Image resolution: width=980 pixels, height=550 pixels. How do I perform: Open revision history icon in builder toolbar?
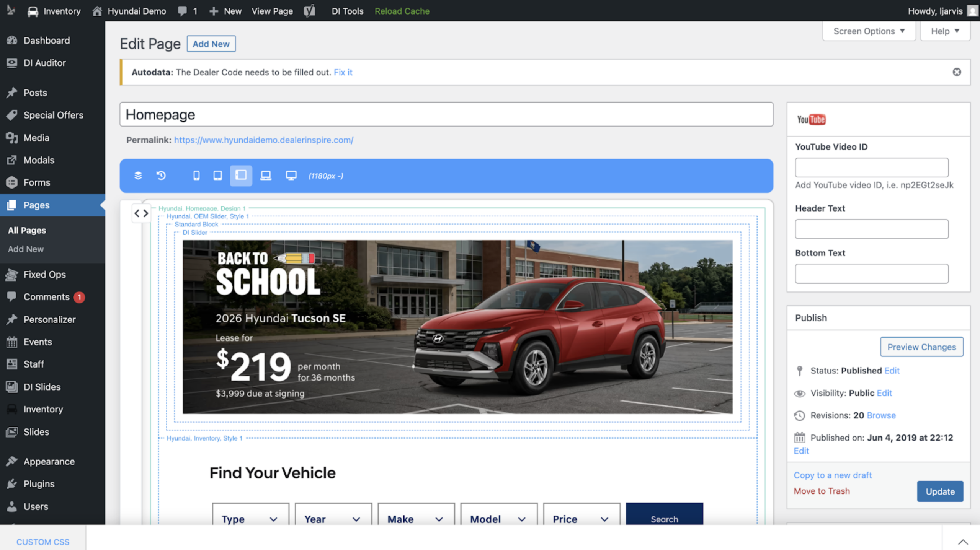tap(161, 176)
